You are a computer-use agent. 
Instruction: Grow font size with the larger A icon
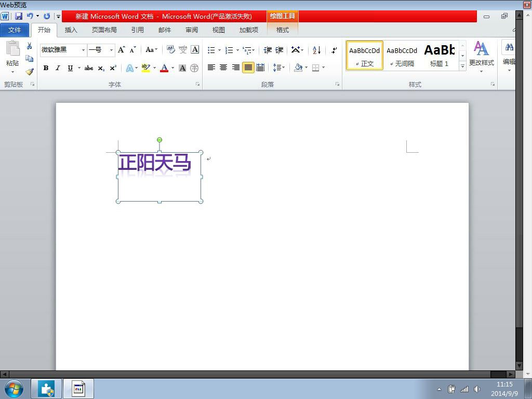[122, 50]
